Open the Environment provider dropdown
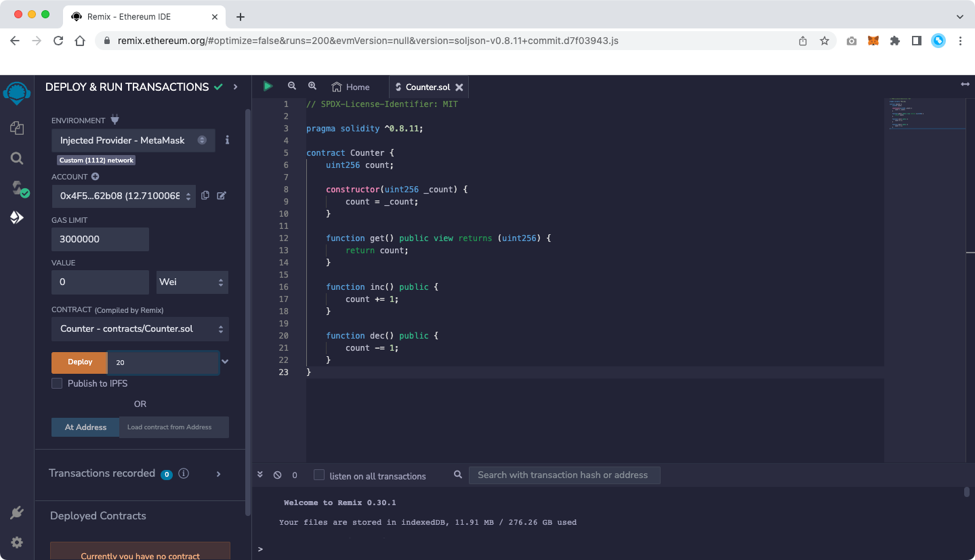The height and width of the screenshot is (560, 975). (133, 140)
